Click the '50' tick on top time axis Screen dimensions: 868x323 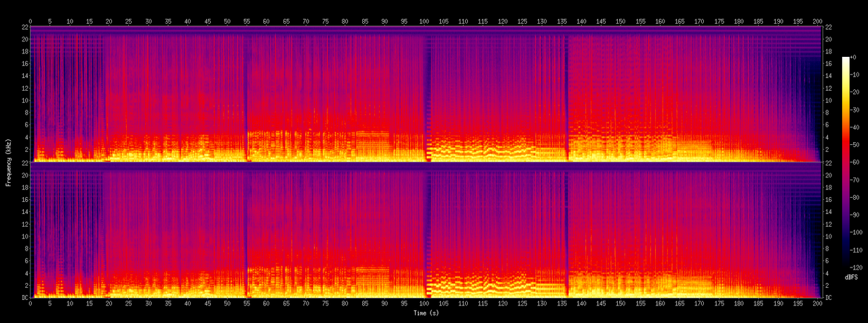click(x=227, y=22)
